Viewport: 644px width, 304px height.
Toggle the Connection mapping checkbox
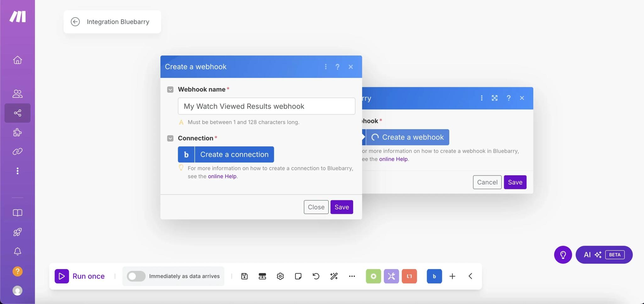pos(170,138)
